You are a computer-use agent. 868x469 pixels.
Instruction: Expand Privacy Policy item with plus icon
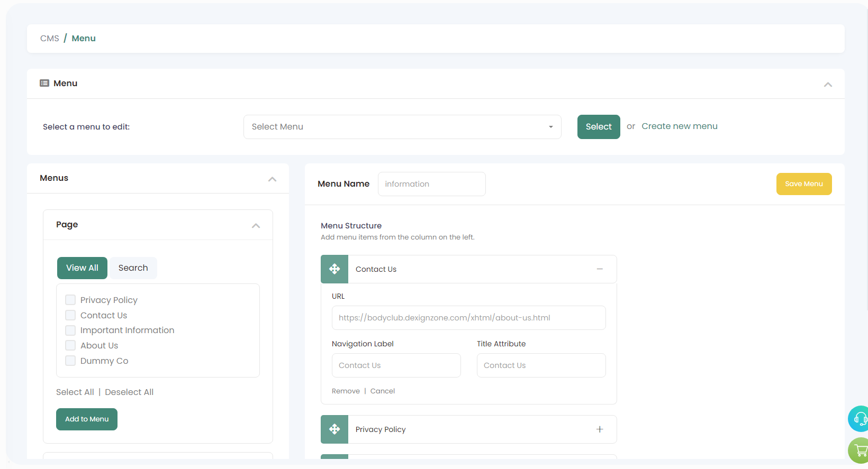pyautogui.click(x=600, y=429)
